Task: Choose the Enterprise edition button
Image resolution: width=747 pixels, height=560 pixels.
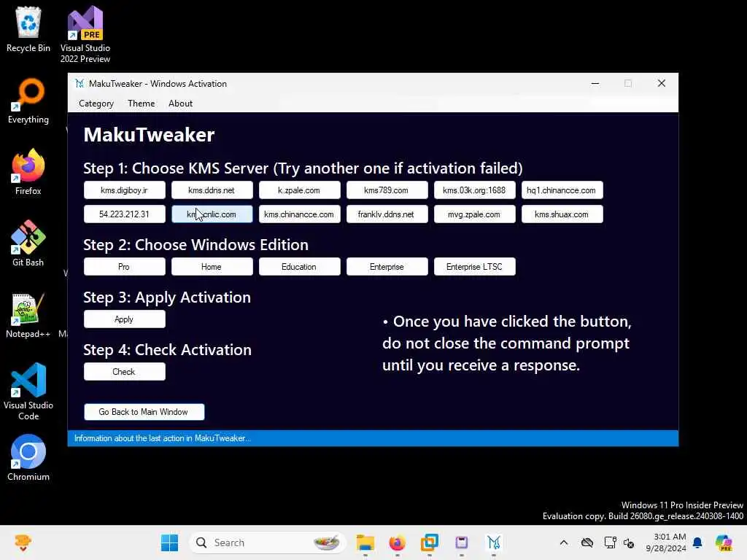Action: 387,267
